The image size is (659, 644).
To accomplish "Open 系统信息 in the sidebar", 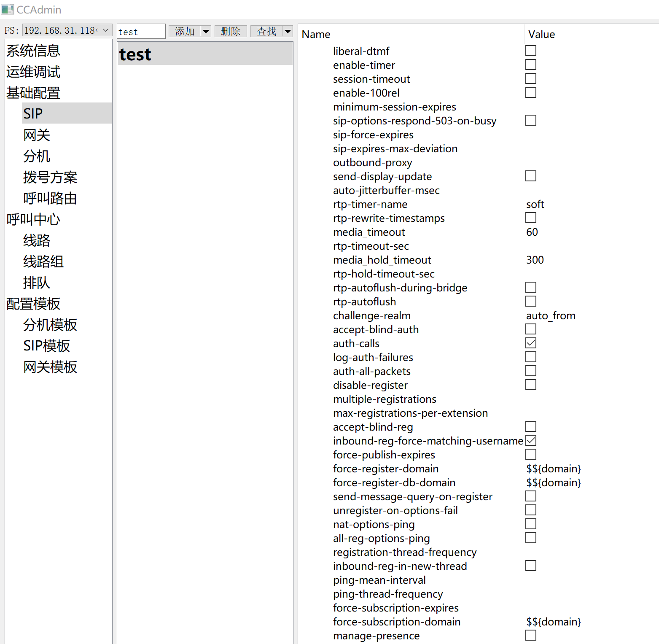I will (33, 51).
